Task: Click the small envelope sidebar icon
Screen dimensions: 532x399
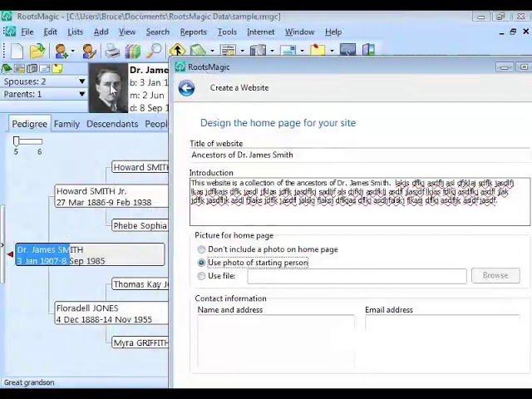Action: pyautogui.click(x=45, y=68)
